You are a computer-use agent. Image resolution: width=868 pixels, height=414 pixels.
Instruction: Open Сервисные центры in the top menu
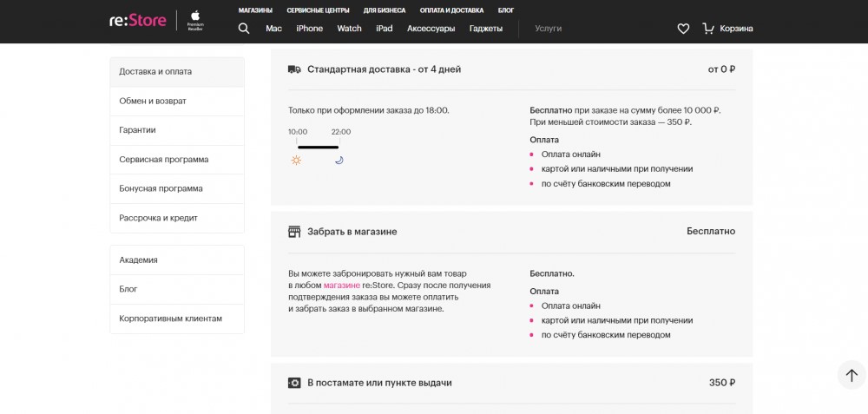coord(318,10)
